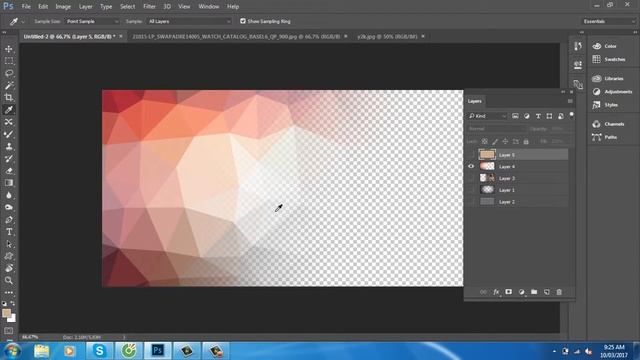The height and width of the screenshot is (360, 640).
Task: Select the Lasso tool
Action: (x=9, y=73)
